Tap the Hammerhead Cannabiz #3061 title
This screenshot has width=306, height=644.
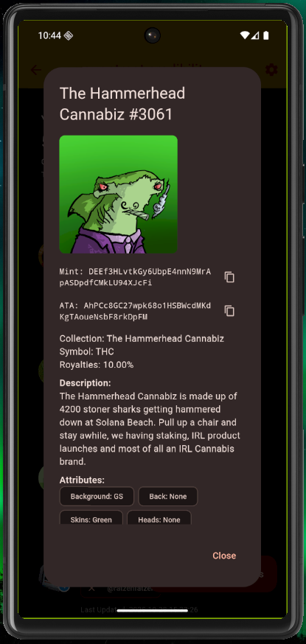(x=122, y=104)
